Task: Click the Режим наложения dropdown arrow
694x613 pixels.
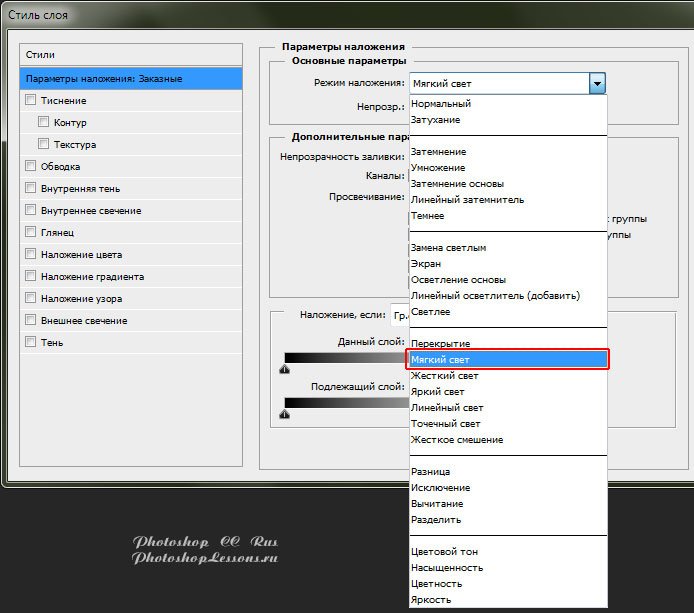Action: [597, 84]
